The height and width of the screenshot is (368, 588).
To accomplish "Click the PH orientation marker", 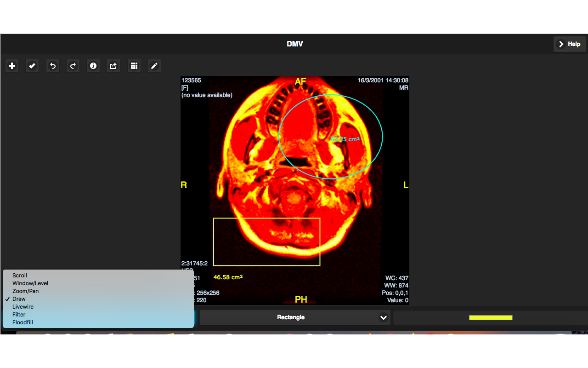I will pos(301,299).
